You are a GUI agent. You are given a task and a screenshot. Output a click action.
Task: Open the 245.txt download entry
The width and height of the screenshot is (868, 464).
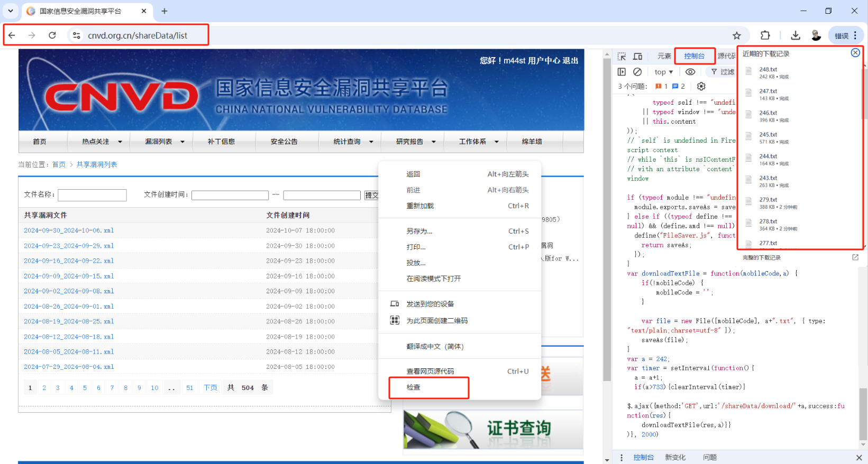click(799, 138)
